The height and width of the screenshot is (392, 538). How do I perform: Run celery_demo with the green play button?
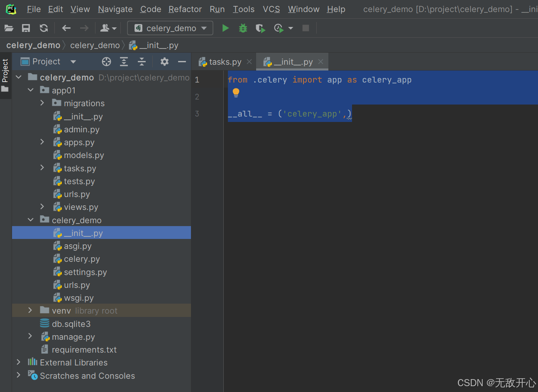tap(225, 28)
